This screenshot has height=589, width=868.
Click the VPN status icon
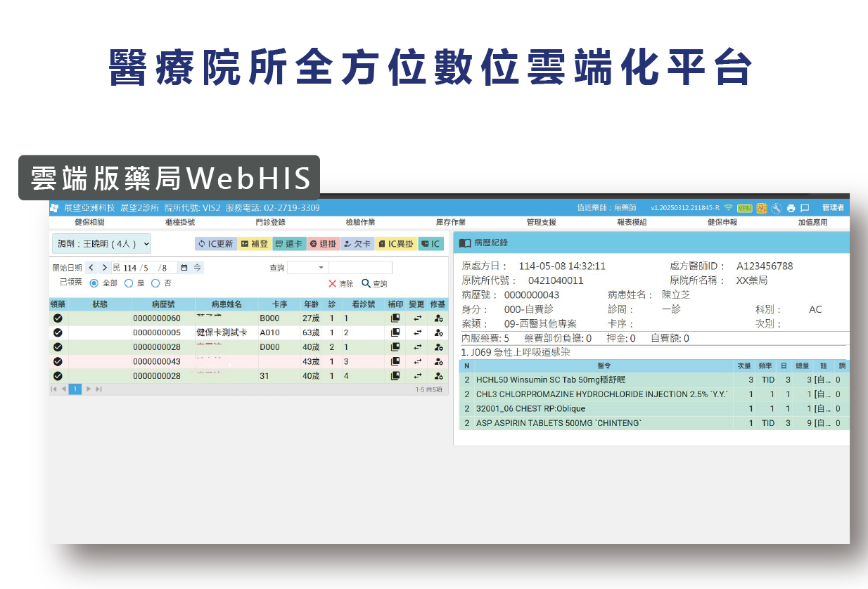tap(743, 208)
